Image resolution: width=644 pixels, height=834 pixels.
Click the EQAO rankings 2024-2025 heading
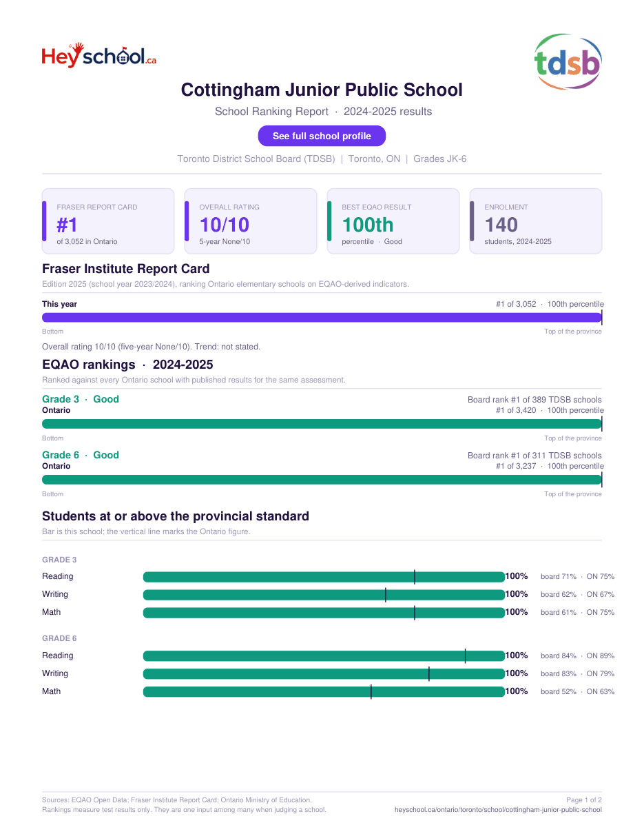point(127,365)
